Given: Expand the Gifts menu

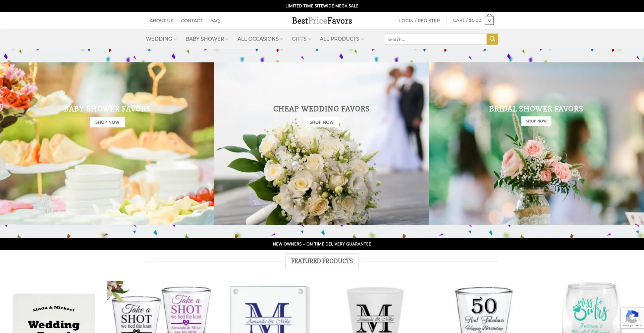Looking at the screenshot, I should (301, 39).
